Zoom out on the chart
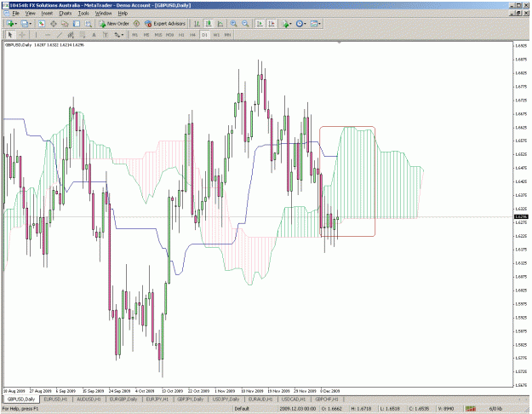Image resolution: width=532 pixels, height=414 pixels. [x=245, y=24]
